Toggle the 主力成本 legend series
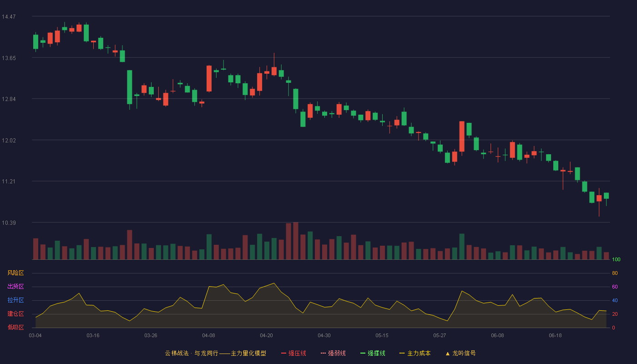 pos(415,353)
